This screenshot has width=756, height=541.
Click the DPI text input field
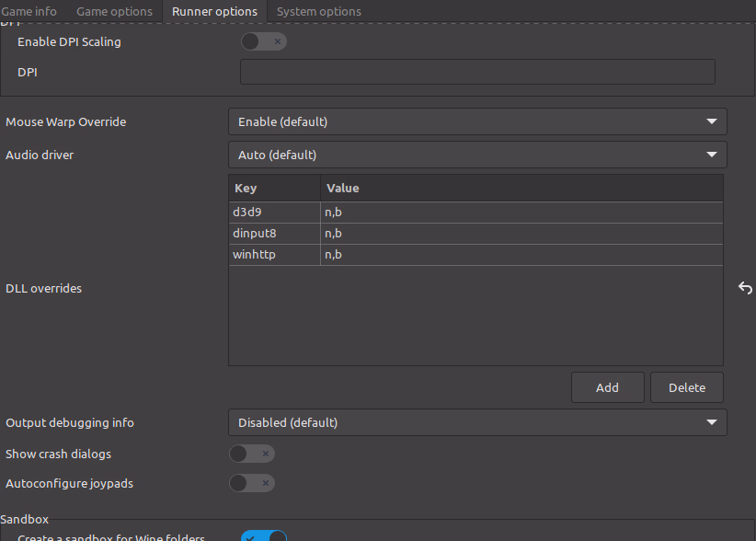click(x=476, y=72)
